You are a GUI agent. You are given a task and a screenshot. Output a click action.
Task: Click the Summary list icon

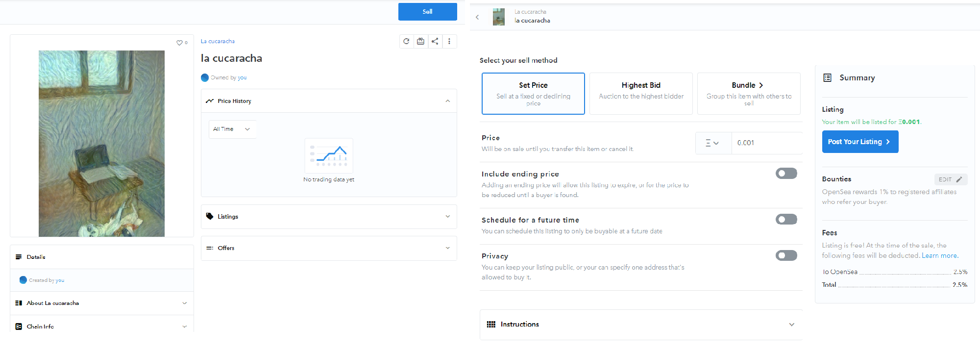[828, 77]
